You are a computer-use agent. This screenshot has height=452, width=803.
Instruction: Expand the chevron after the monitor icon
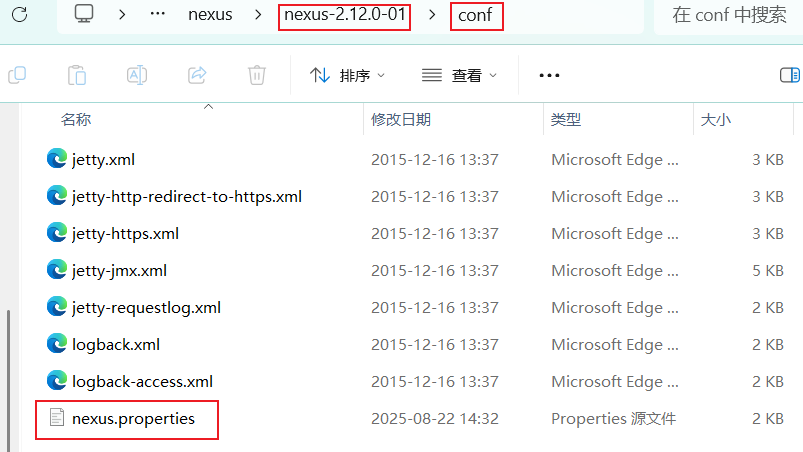122,14
